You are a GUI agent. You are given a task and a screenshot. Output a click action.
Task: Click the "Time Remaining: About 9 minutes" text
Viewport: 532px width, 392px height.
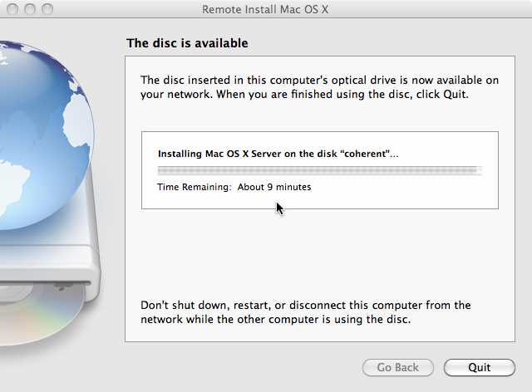[234, 187]
